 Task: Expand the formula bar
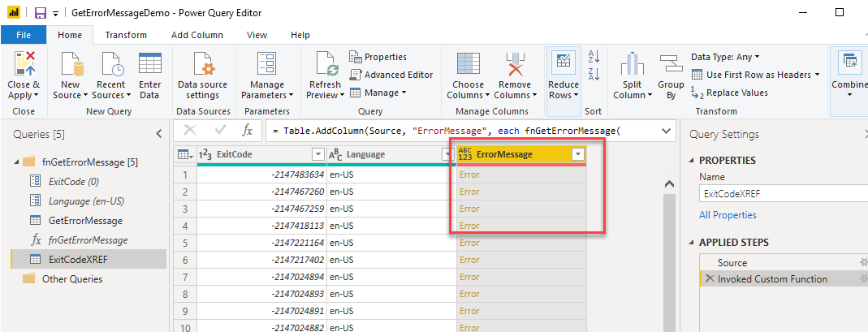click(666, 131)
